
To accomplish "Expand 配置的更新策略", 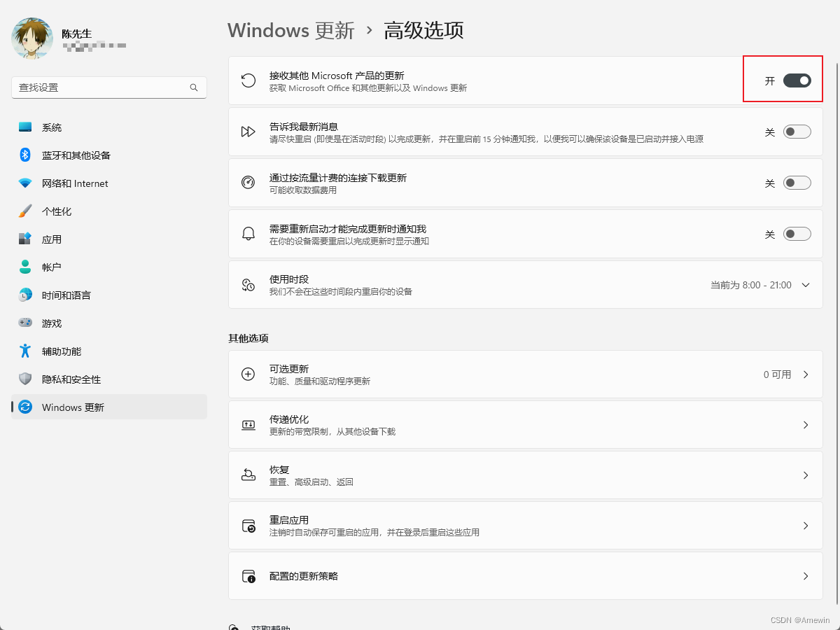I will 805,575.
